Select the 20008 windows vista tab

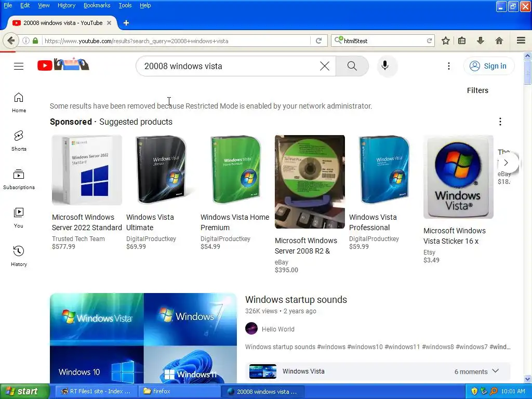(x=63, y=23)
